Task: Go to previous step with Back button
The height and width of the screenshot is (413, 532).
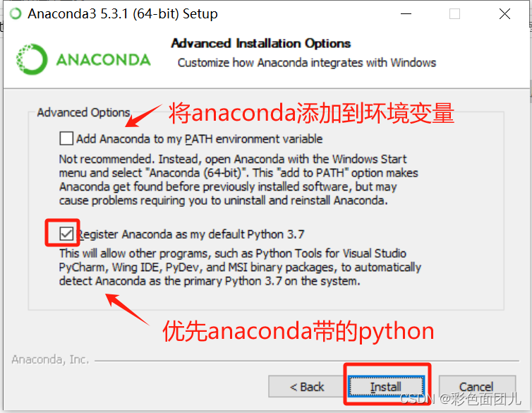Action: [x=307, y=387]
